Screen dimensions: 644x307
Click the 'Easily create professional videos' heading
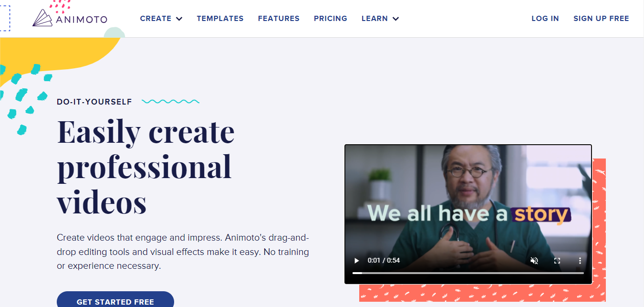(x=146, y=167)
